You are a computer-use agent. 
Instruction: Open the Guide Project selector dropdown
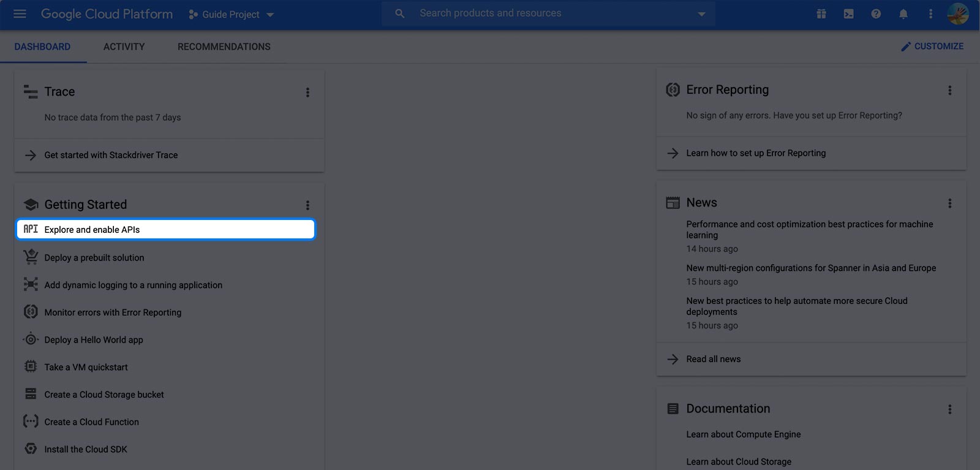click(x=231, y=14)
